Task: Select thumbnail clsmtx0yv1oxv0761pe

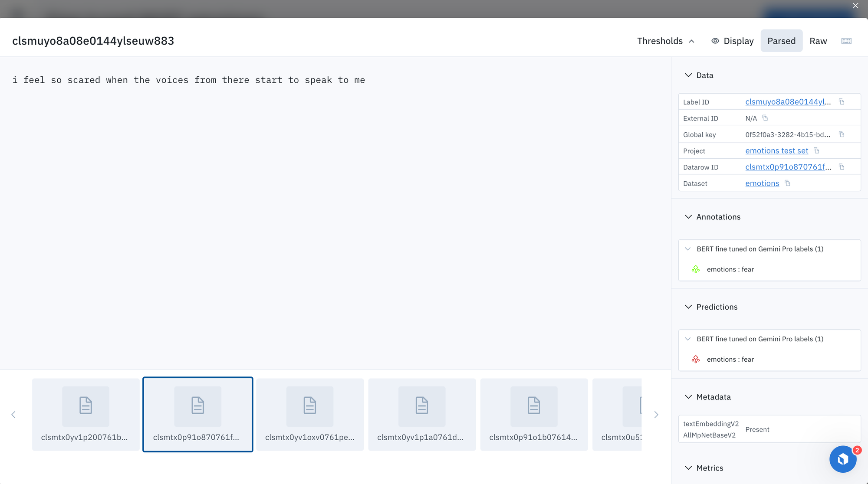Action: pyautogui.click(x=310, y=414)
